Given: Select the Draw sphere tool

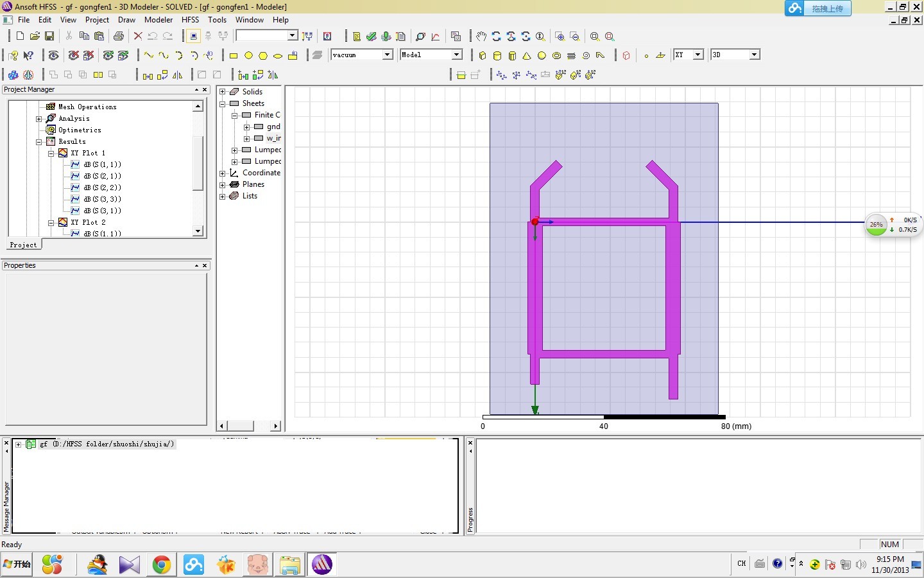Looking at the screenshot, I should click(542, 56).
